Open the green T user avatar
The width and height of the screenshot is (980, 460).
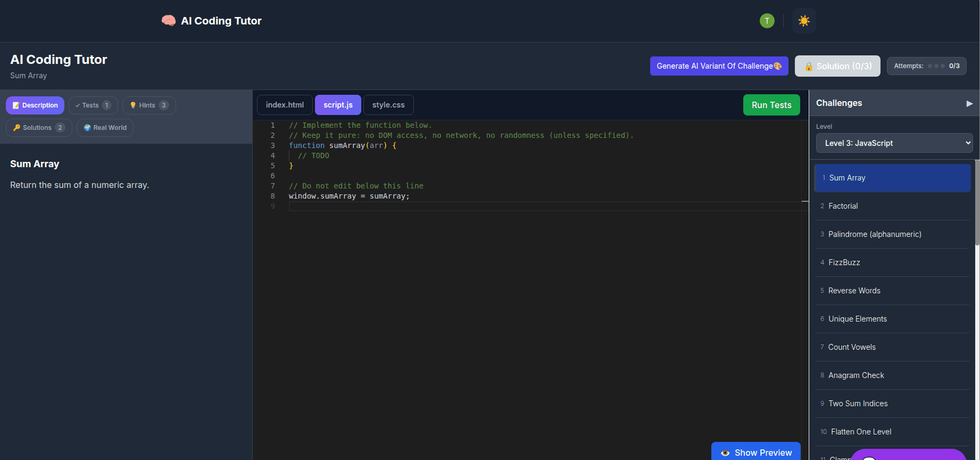[x=767, y=21]
